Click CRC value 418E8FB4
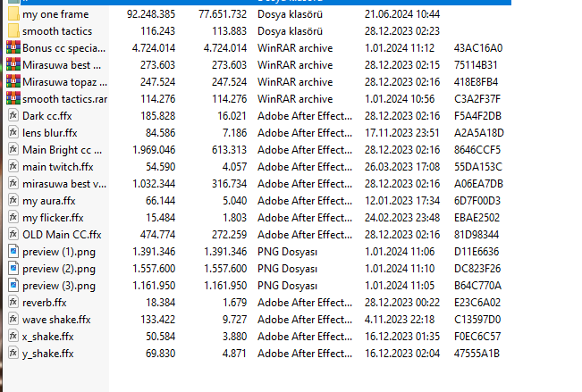The image size is (582, 392). tap(477, 82)
